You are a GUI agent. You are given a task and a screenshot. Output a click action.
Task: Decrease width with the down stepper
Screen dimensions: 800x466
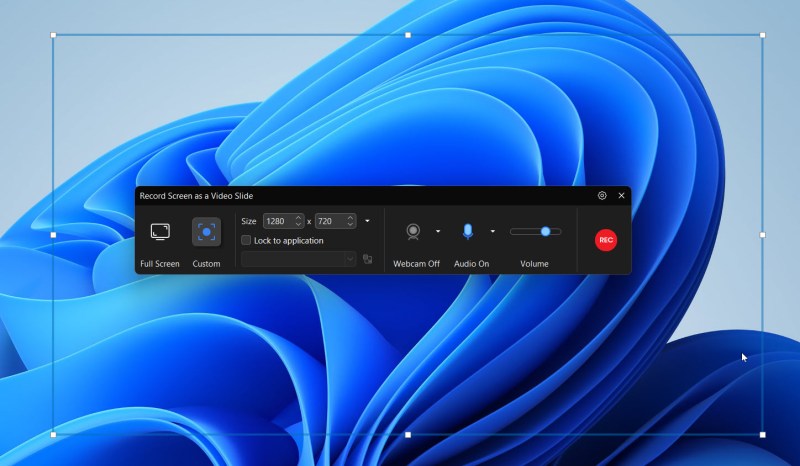tap(298, 225)
